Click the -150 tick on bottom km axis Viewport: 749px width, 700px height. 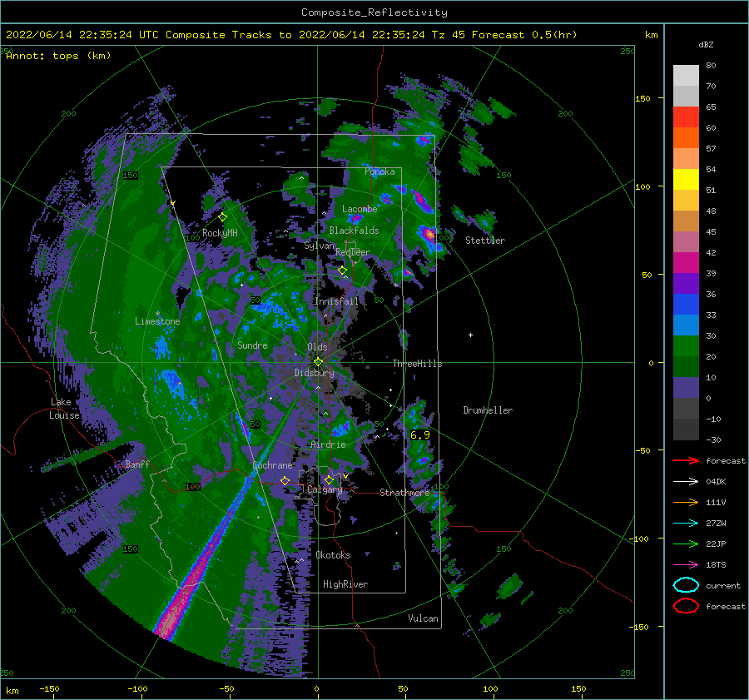(49, 688)
